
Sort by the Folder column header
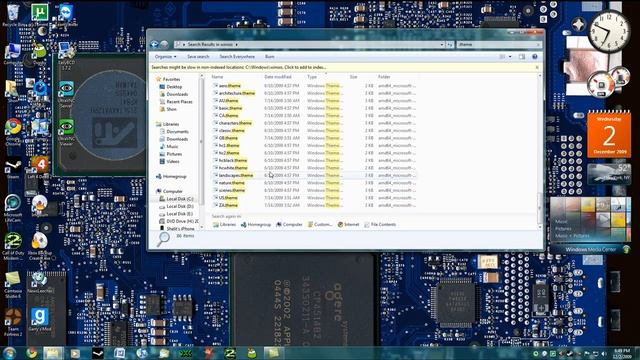[x=384, y=77]
